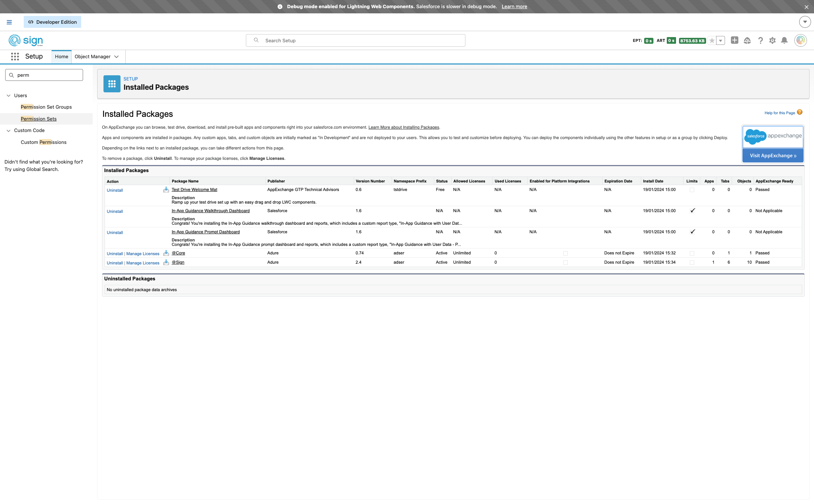Click Manage Licenses for @Core

click(x=143, y=254)
